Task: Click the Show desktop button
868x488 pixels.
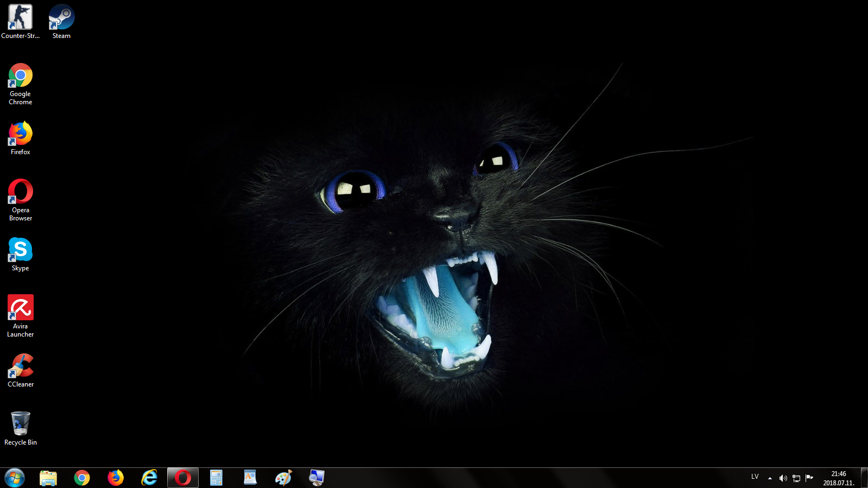Action: point(864,478)
